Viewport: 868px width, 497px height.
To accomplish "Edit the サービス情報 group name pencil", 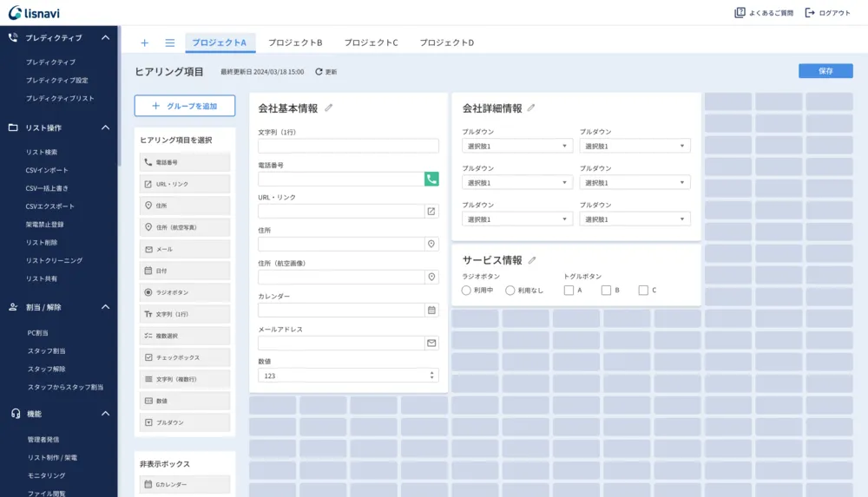I will coord(532,260).
